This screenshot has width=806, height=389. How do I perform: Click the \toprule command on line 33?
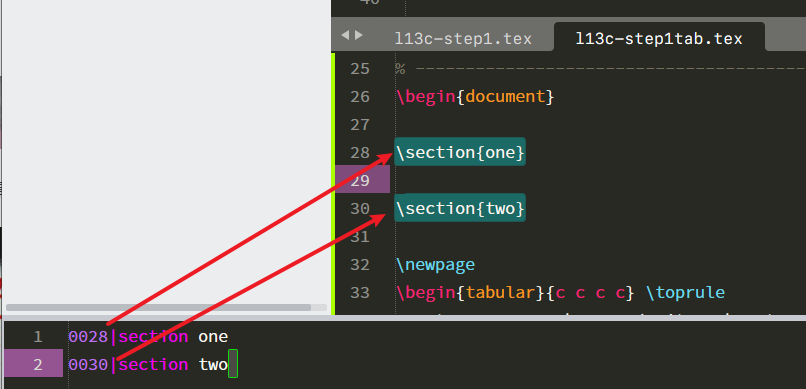(x=685, y=292)
